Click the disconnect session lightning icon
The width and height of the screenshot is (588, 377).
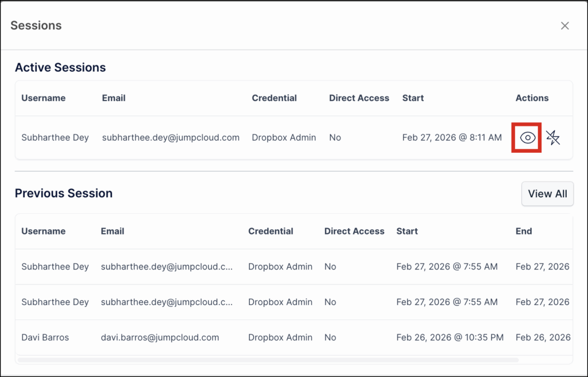pos(553,138)
